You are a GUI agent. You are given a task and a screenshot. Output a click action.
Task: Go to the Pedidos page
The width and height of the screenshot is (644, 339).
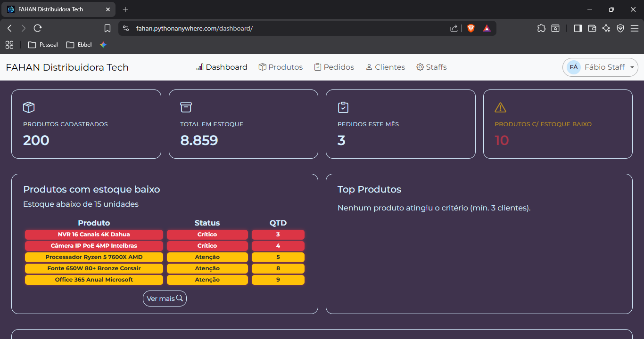tap(334, 67)
